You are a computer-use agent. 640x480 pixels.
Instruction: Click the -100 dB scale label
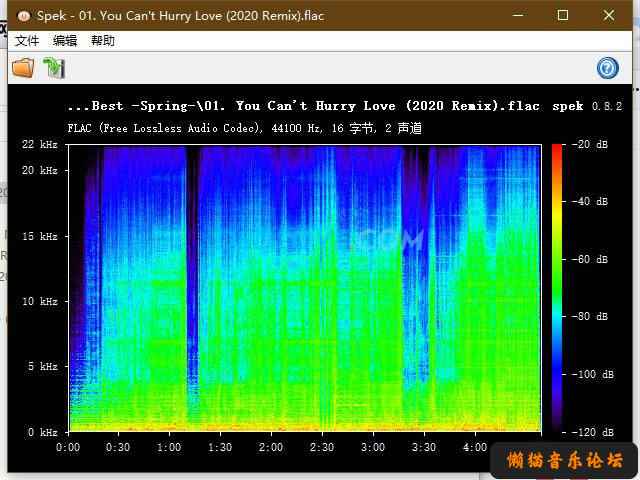coord(592,374)
